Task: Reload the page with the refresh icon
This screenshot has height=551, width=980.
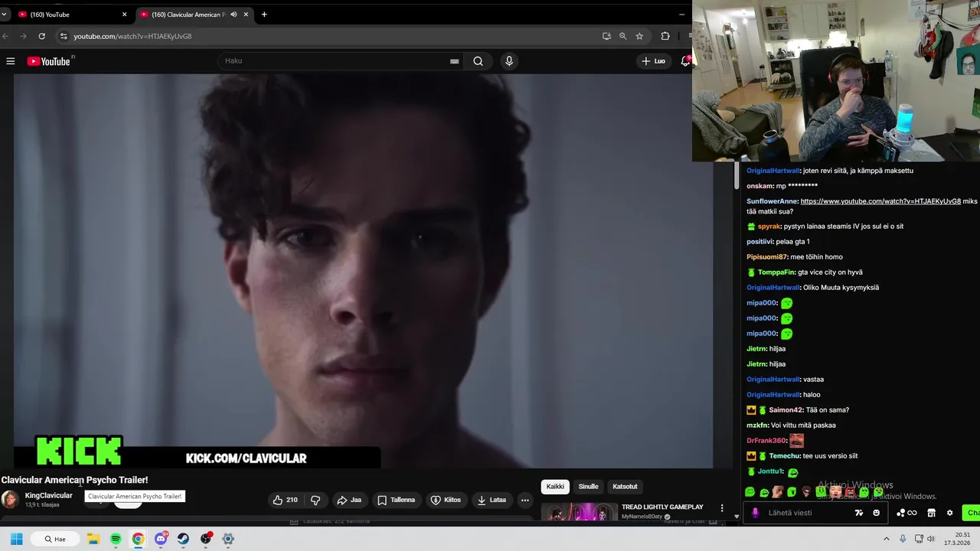Action: tap(41, 36)
